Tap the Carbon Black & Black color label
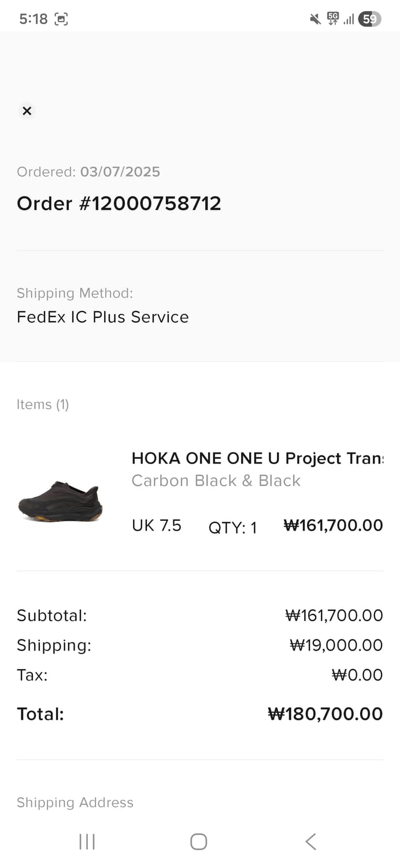This screenshot has height=868, width=400. [216, 481]
